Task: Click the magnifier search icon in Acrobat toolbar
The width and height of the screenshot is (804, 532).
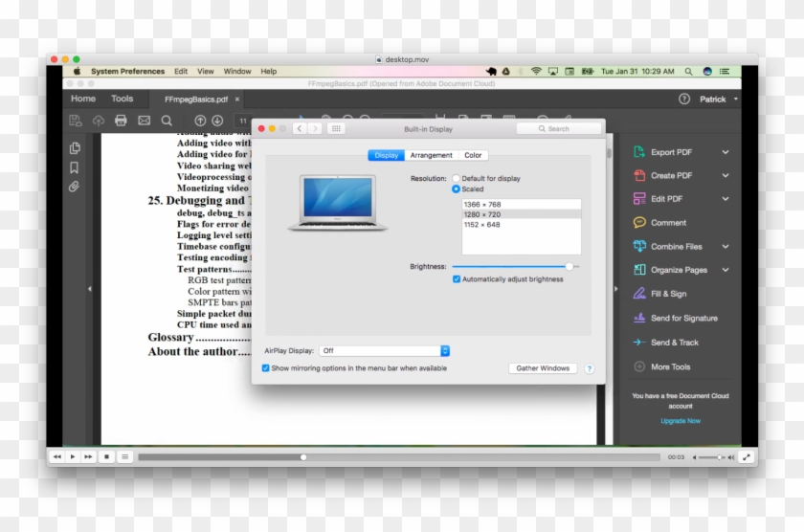Action: (167, 121)
